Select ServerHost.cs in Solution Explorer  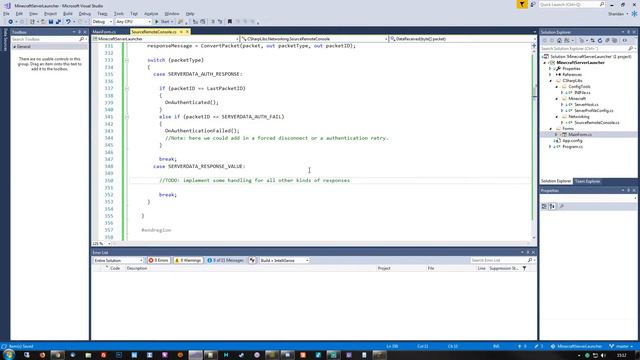(586, 105)
